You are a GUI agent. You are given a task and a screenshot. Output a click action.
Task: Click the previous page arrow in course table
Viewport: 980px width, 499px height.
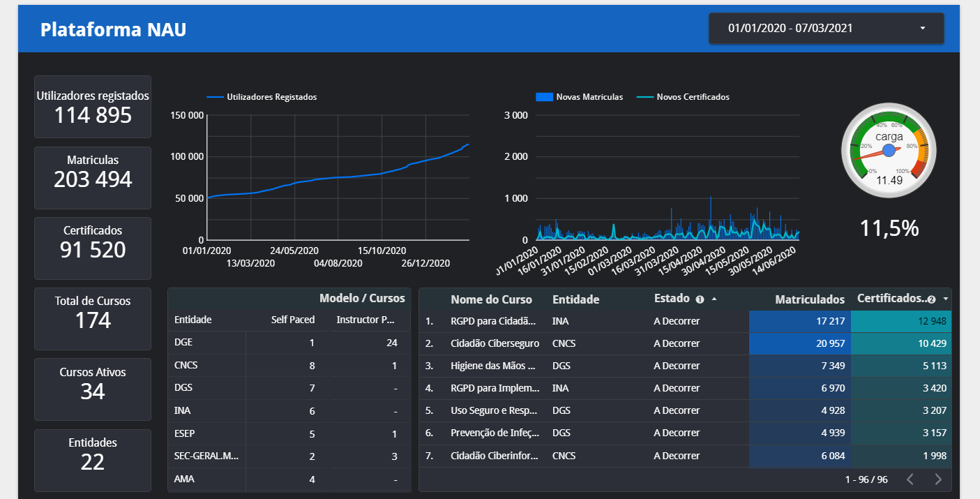(910, 479)
